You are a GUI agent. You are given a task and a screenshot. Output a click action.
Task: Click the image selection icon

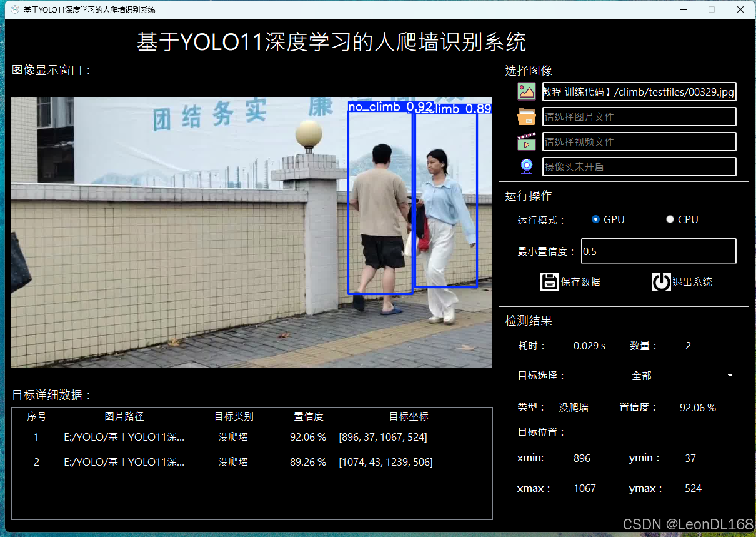(527, 91)
